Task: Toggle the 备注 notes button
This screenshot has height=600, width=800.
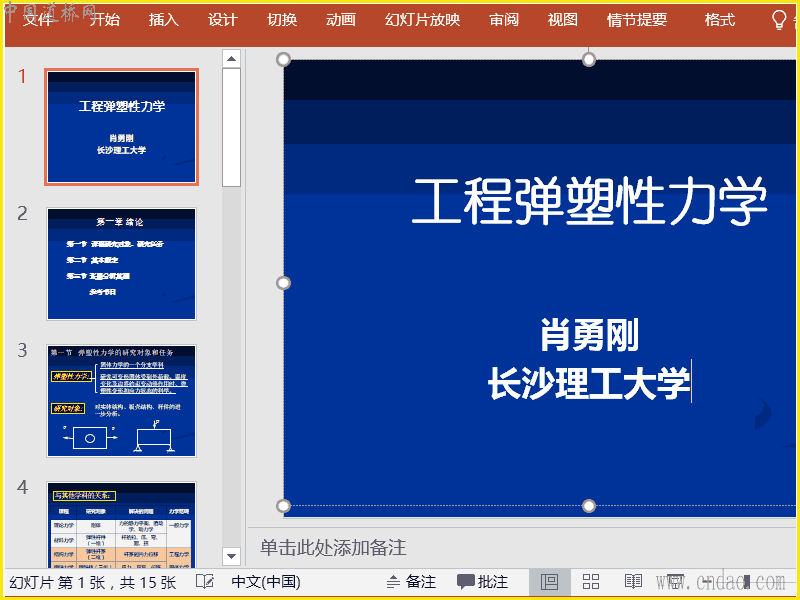Action: 411,582
